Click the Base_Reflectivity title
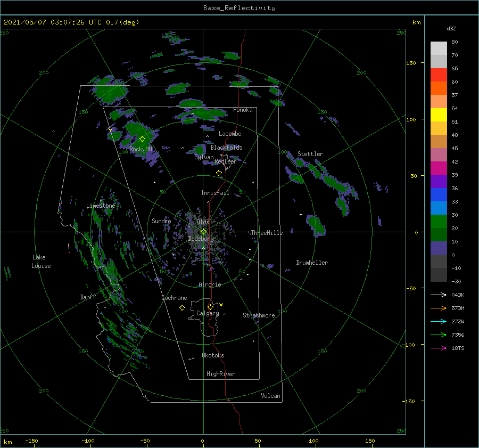Image resolution: width=479 pixels, height=448 pixels. click(x=240, y=8)
